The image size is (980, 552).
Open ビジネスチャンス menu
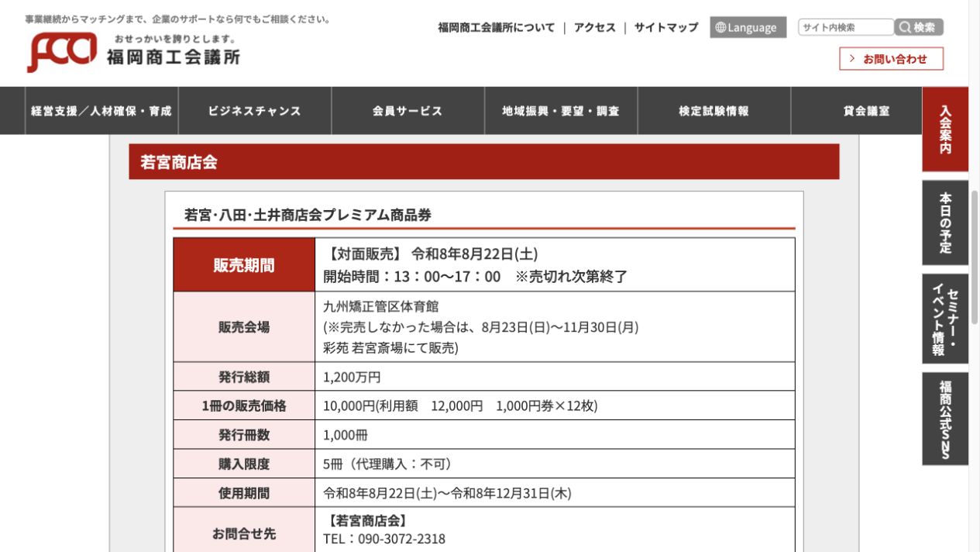click(x=255, y=111)
